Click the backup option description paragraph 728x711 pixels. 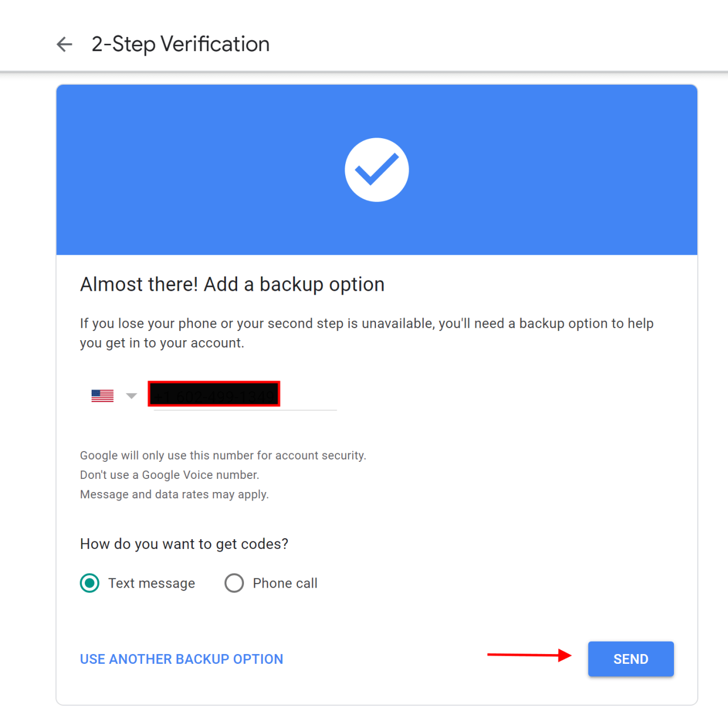coord(367,333)
